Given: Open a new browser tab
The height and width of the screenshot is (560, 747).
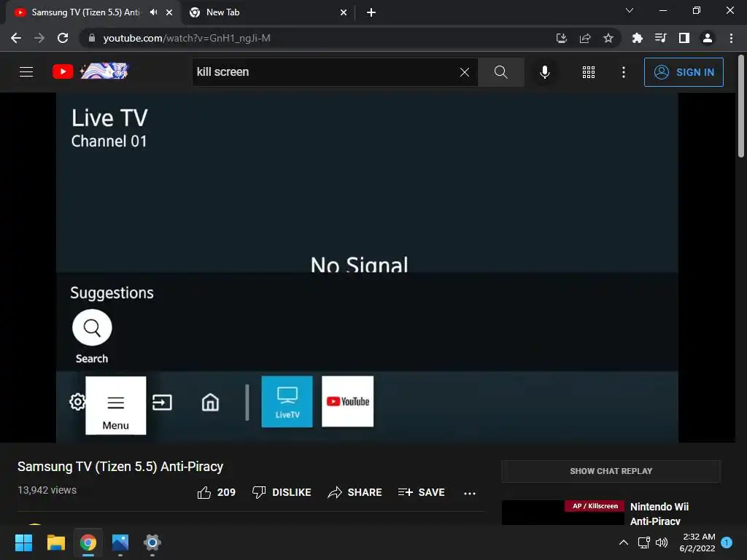Looking at the screenshot, I should click(371, 12).
